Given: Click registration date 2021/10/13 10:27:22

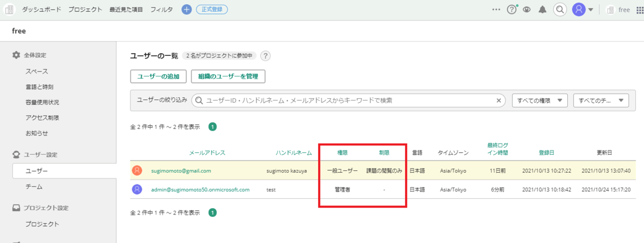Looking at the screenshot, I should pos(546,170).
